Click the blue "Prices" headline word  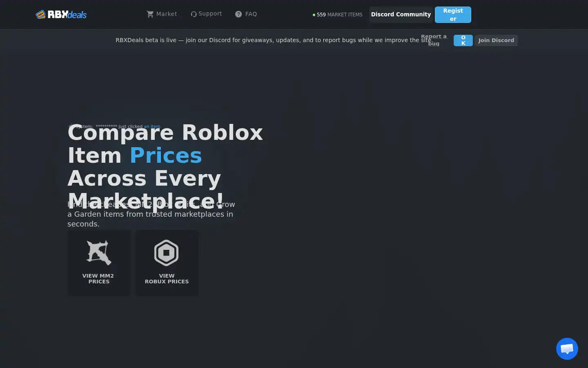(x=166, y=155)
